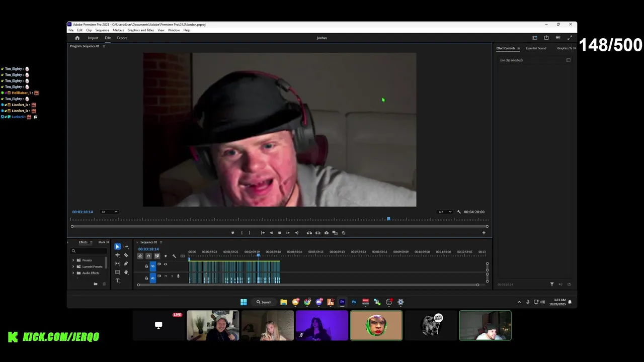
Task: Expand the Presets folder
Action: (73, 260)
